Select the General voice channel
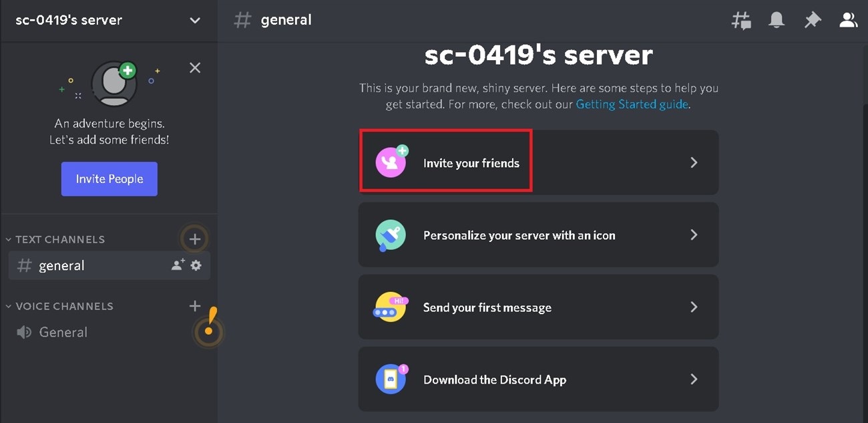 point(63,331)
